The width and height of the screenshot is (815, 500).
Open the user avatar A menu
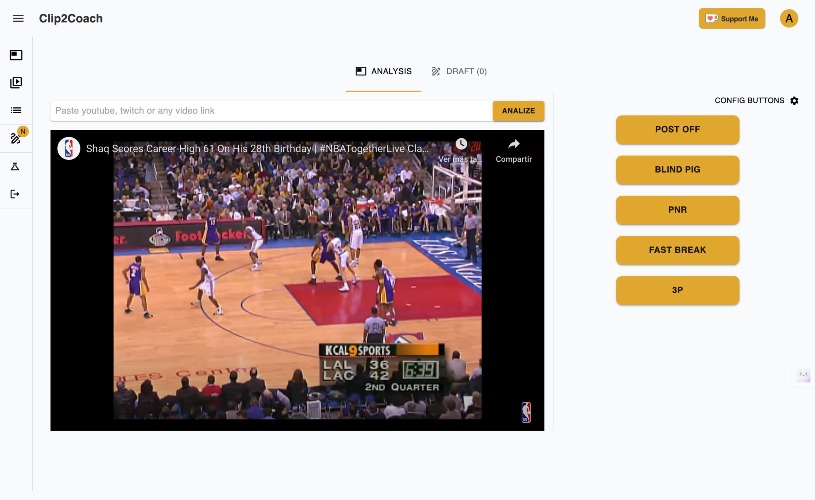click(788, 19)
